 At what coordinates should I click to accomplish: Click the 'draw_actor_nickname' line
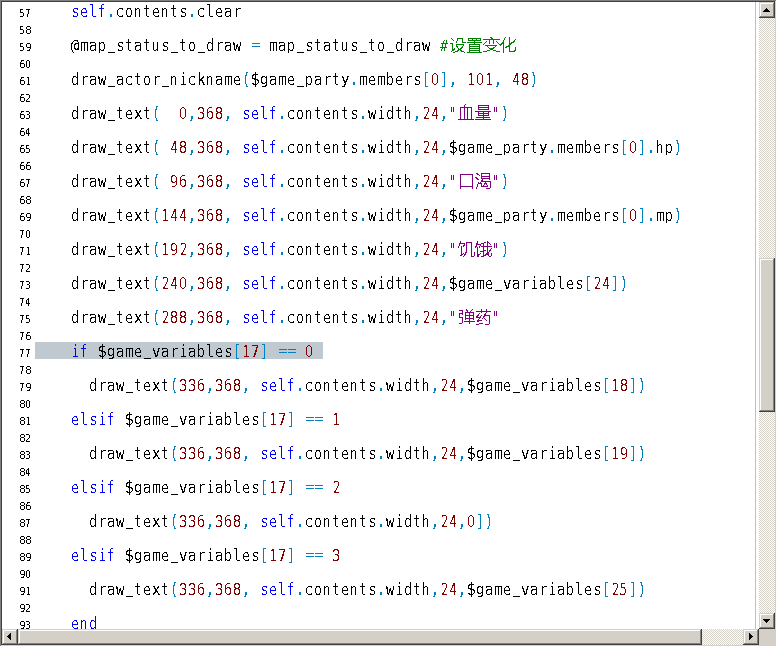[x=304, y=79]
